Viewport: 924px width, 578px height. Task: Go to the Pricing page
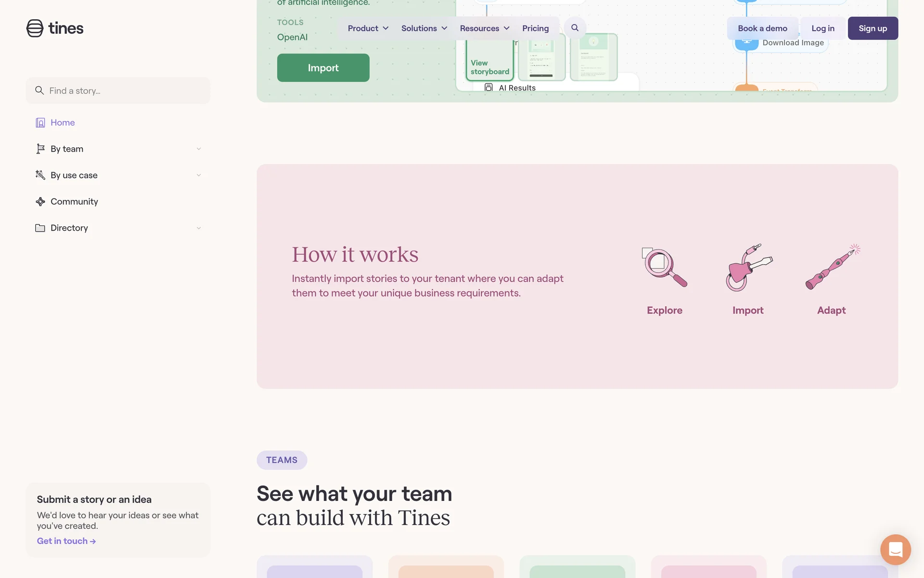pos(535,28)
